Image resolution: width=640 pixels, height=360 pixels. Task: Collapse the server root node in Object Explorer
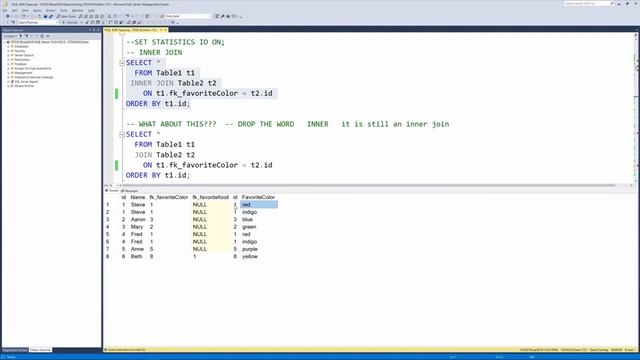[4, 42]
